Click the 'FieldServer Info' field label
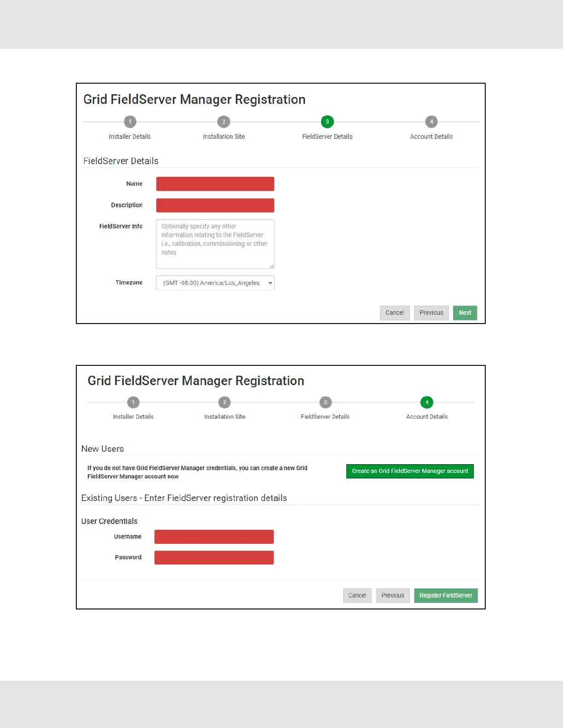 click(121, 227)
